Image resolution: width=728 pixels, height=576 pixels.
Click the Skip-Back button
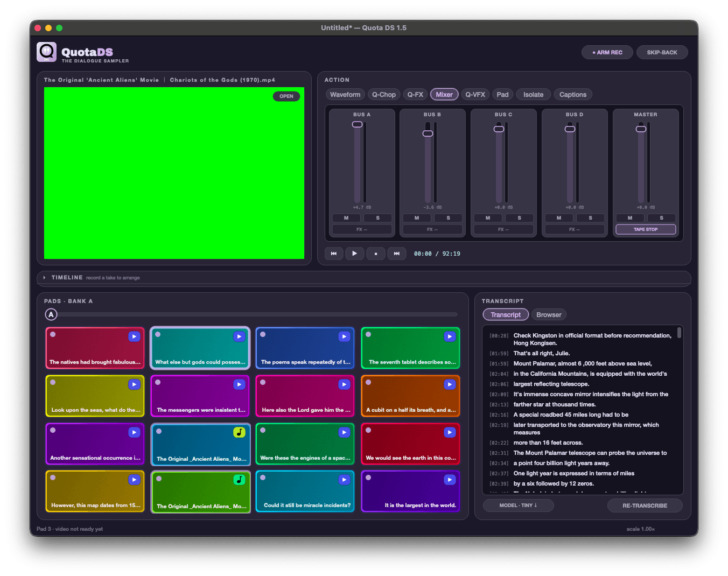[662, 52]
